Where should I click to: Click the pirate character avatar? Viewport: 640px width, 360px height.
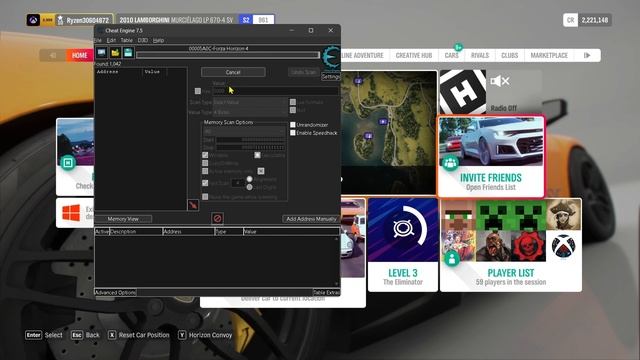click(x=564, y=215)
